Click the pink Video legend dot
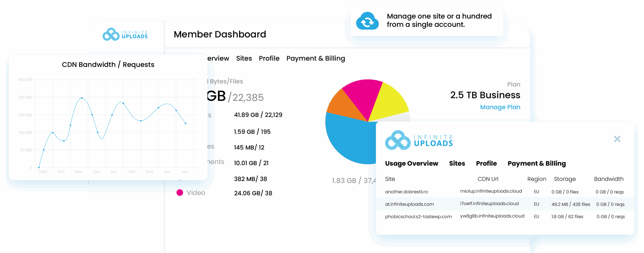This screenshot has height=253, width=644. (180, 193)
